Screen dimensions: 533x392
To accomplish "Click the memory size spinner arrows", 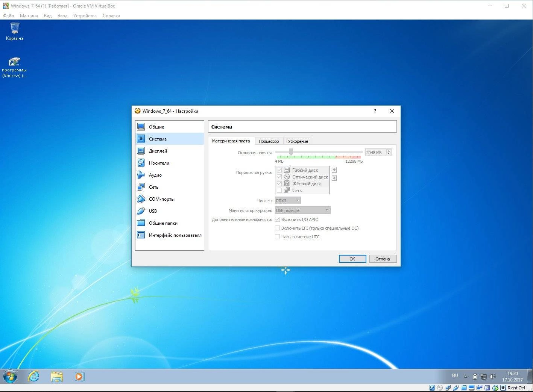I will pyautogui.click(x=389, y=152).
